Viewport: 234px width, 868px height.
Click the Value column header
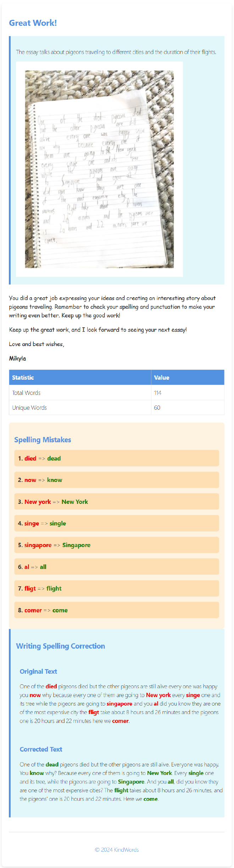pyautogui.click(x=188, y=378)
